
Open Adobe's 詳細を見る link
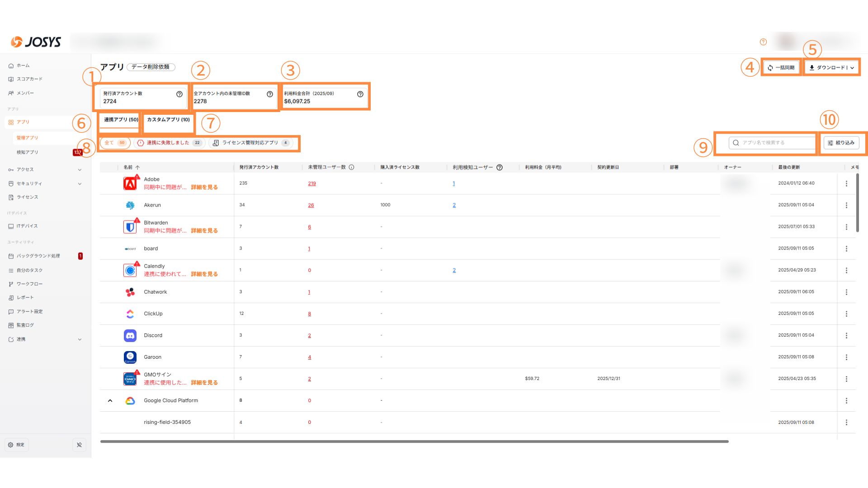tap(204, 187)
